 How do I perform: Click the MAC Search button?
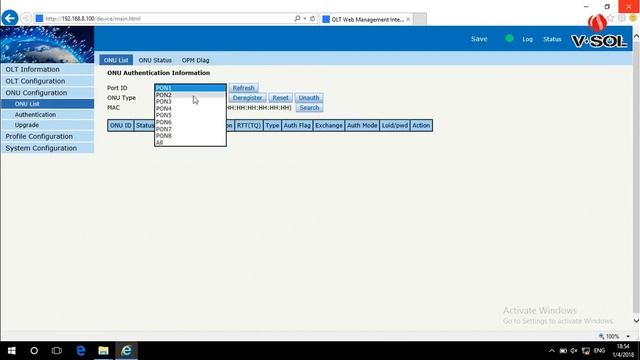(x=309, y=108)
